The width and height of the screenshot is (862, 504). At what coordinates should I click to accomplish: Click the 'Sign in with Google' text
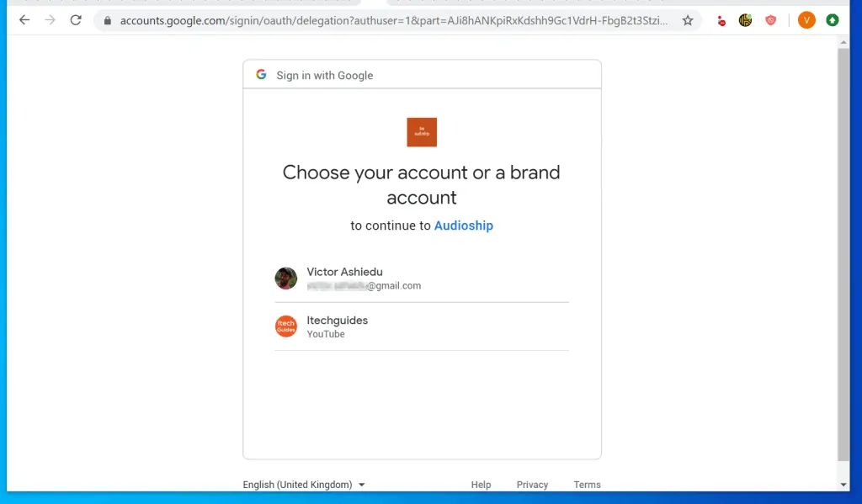coord(324,75)
